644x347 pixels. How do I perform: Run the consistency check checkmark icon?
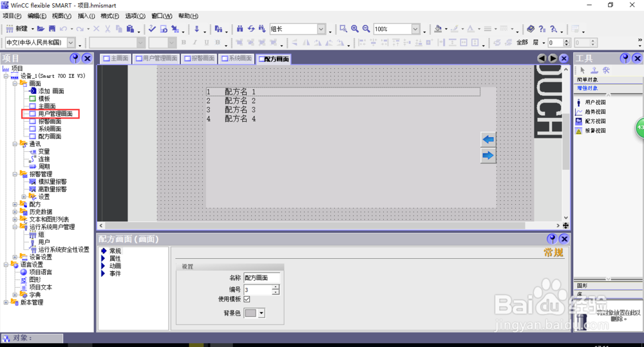pos(152,29)
